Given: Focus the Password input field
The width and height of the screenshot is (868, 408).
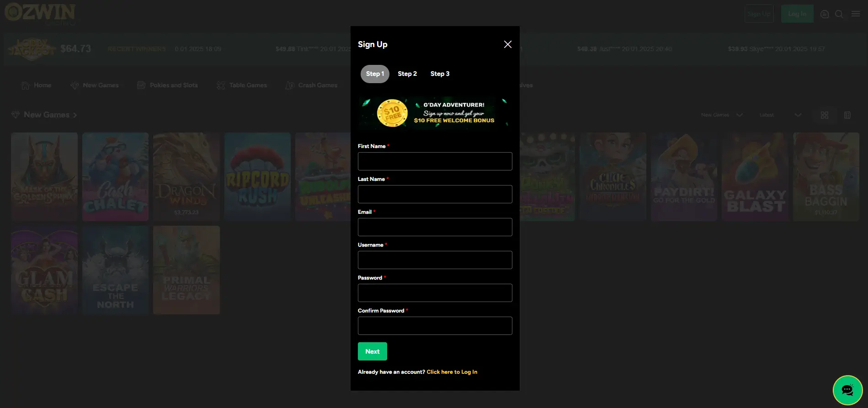Looking at the screenshot, I should (435, 293).
